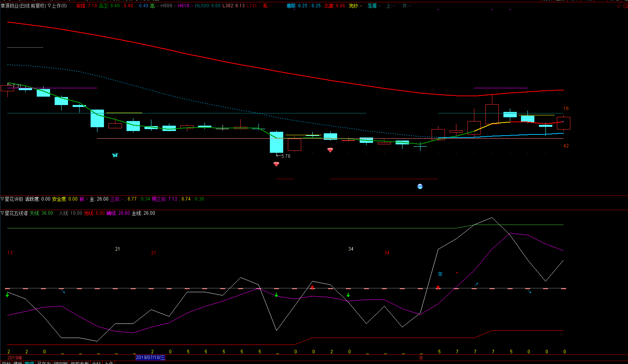
Task: Click the red diamond icon in the top-right corner
Action: [x=619, y=6]
